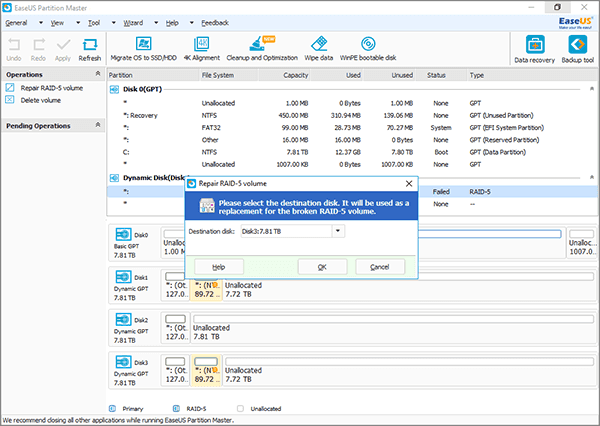Screen dimensions: 600x426
Task: Open the General menu
Action: coord(16,23)
